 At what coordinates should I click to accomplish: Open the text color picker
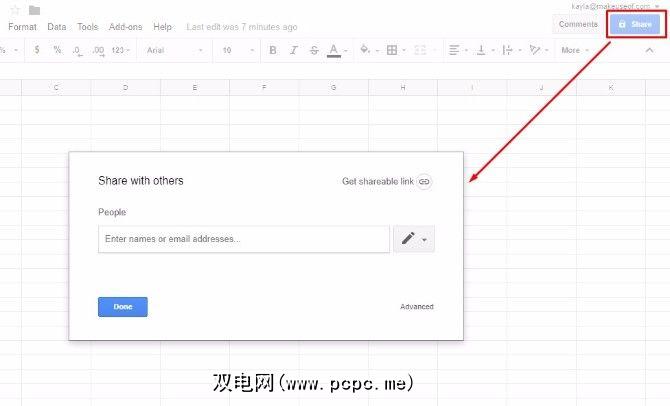[x=334, y=50]
